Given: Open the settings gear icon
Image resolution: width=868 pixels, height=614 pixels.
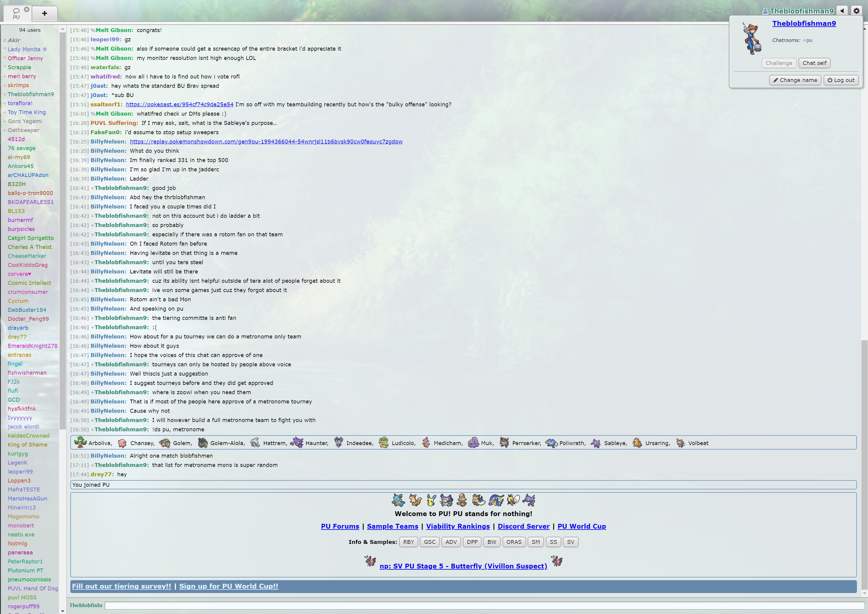Looking at the screenshot, I should (856, 11).
